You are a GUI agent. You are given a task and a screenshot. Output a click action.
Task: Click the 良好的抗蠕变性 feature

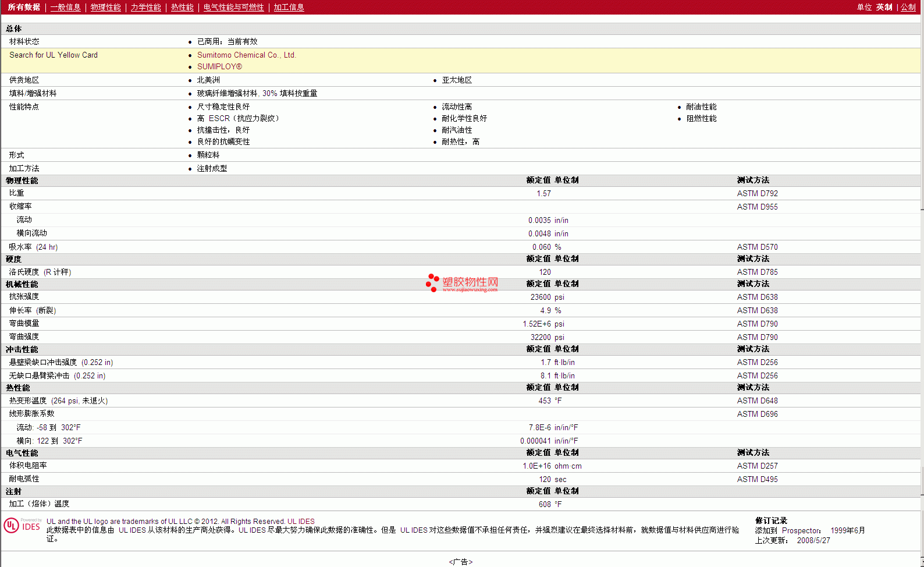coord(223,141)
